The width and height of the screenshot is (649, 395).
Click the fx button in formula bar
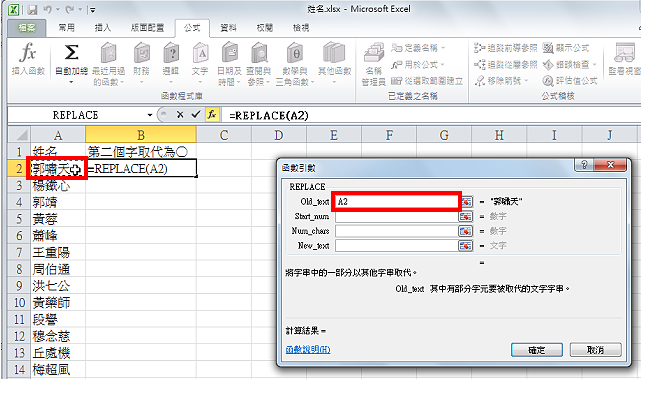212,115
